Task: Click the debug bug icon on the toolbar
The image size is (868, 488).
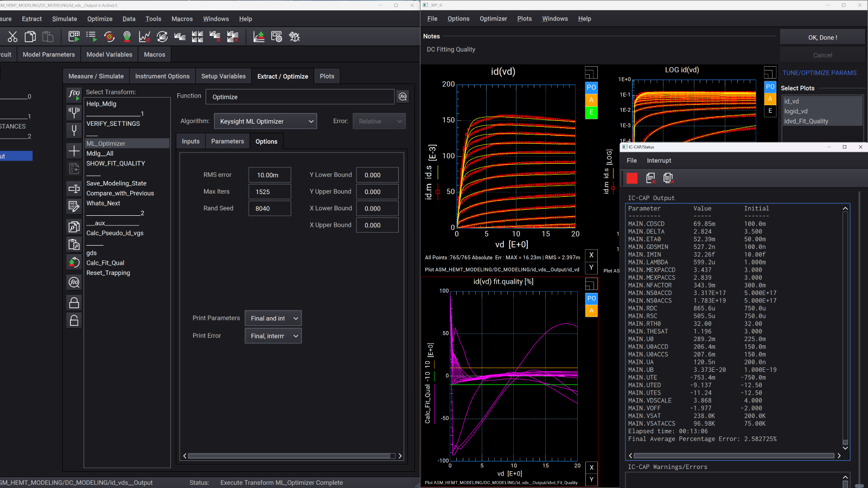Action: click(295, 36)
